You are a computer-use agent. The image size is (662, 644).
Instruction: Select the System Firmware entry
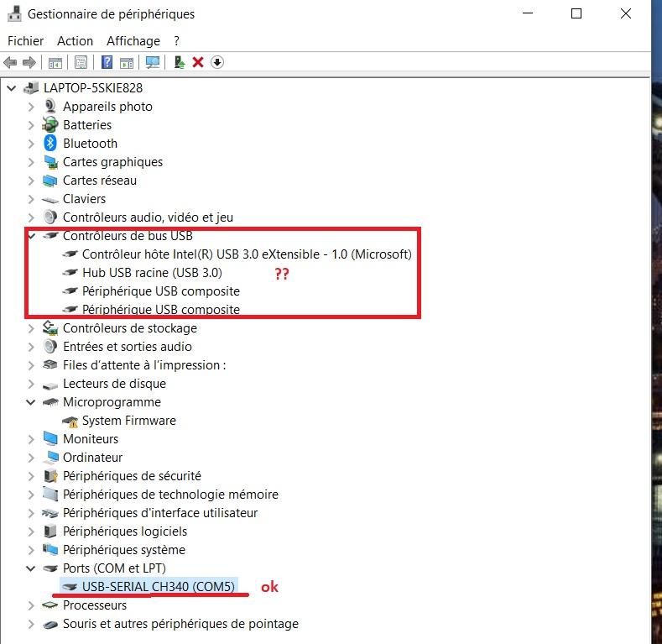coord(128,421)
